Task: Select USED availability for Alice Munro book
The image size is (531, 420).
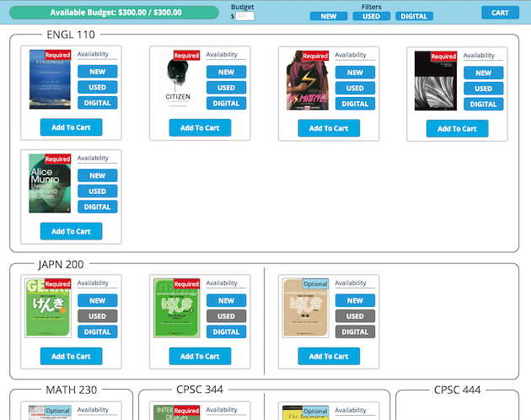Action: point(98,191)
